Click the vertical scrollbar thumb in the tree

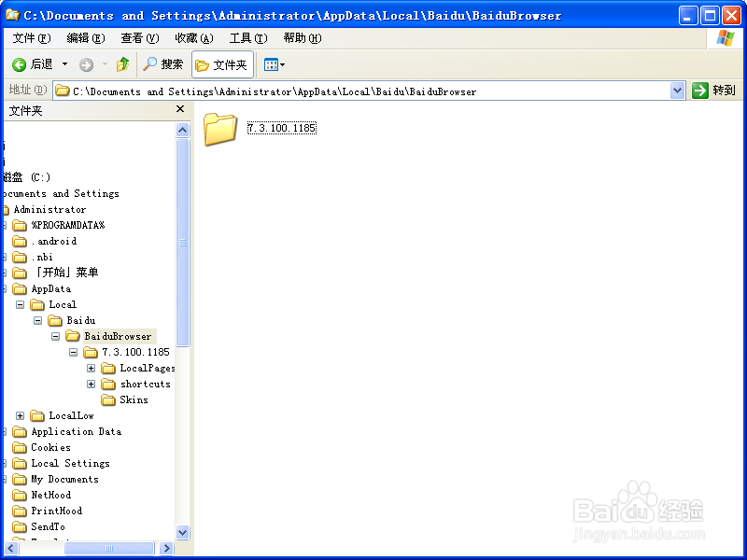(x=182, y=243)
